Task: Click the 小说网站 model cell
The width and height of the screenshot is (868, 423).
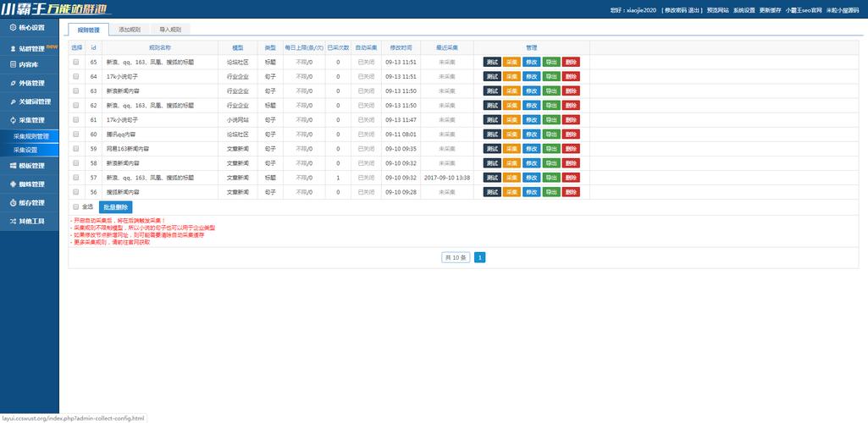Action: [237, 120]
